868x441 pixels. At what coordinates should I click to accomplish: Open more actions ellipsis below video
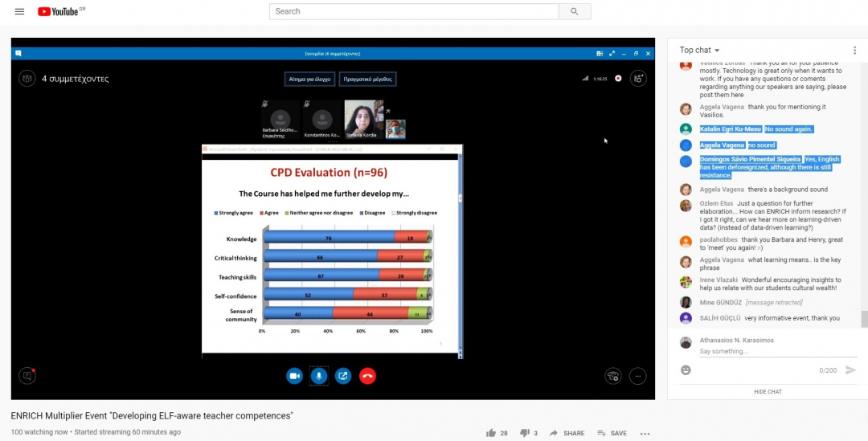point(645,433)
